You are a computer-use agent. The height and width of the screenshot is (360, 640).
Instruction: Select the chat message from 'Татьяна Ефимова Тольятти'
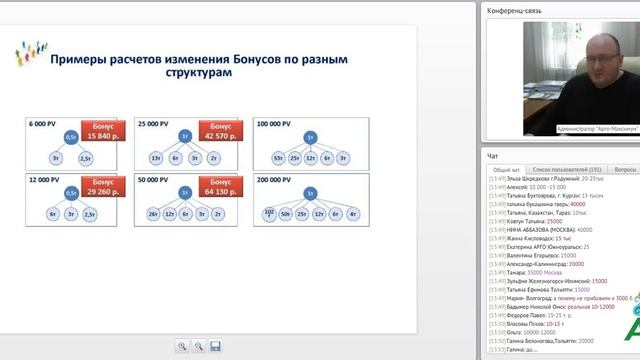[x=539, y=290]
